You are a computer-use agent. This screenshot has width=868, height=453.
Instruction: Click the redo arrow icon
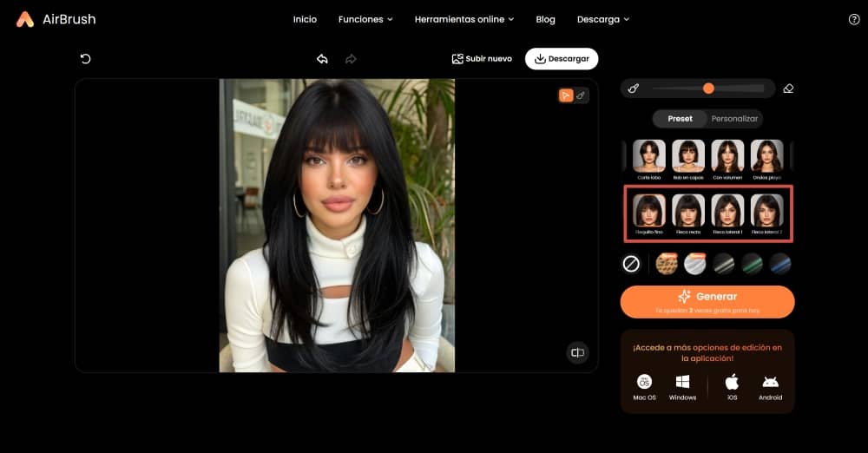pos(351,59)
